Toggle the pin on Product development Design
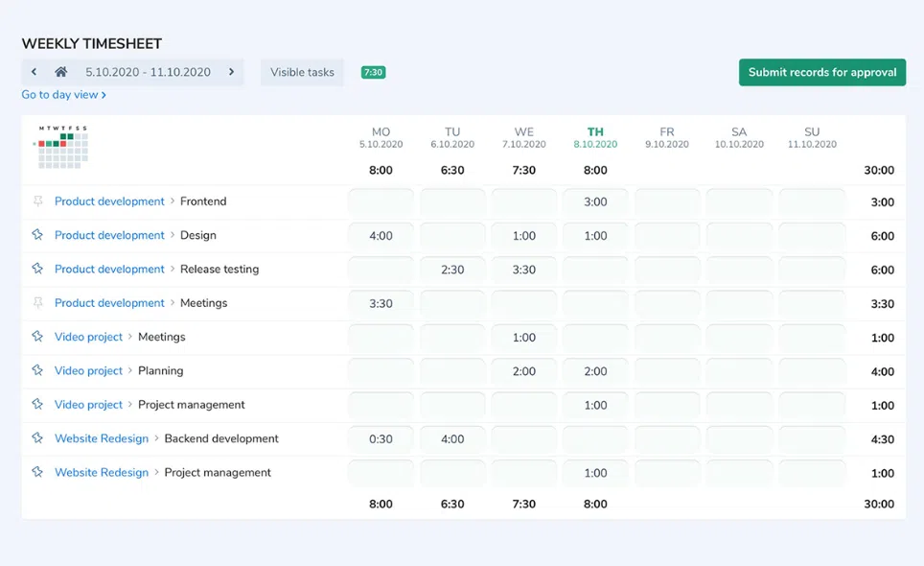The height and width of the screenshot is (566, 924). point(38,235)
